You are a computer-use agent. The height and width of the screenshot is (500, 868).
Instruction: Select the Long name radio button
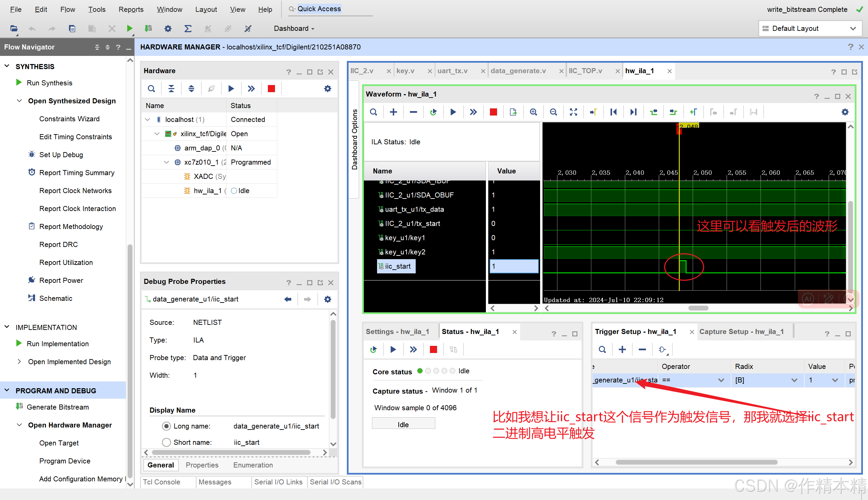[166, 426]
